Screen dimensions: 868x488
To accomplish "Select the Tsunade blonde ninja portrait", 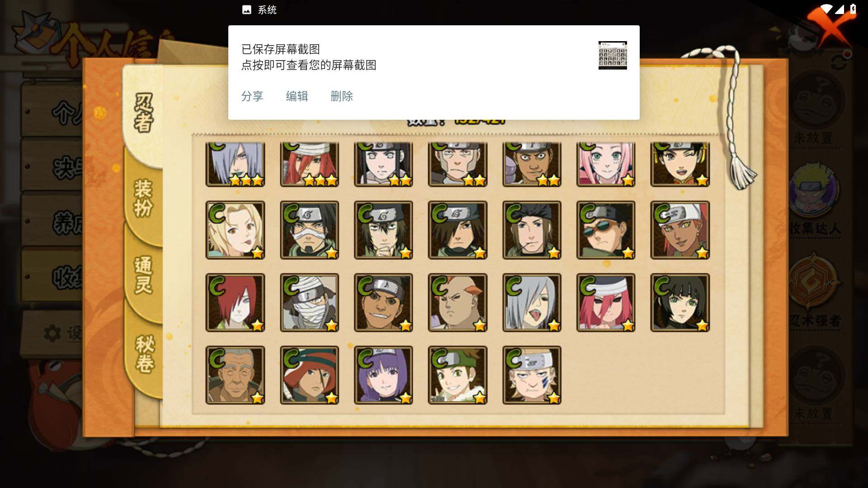I will pyautogui.click(x=235, y=230).
